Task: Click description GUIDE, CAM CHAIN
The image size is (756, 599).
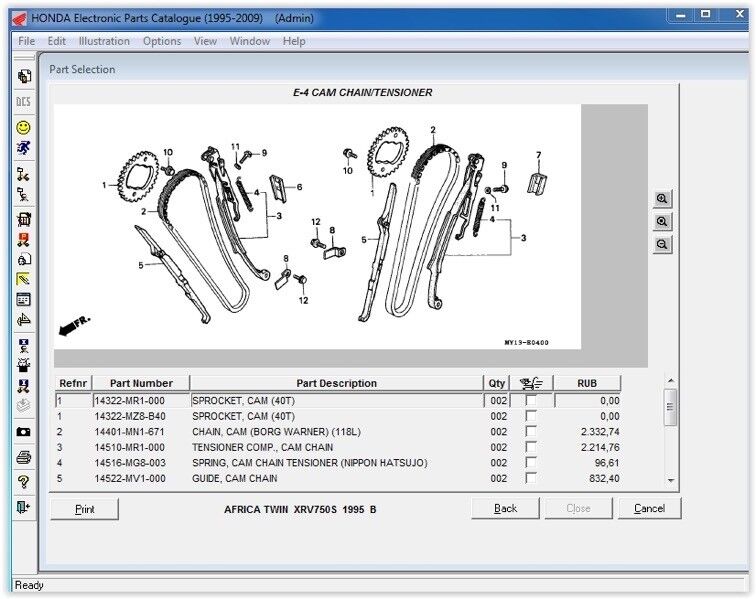Action: [235, 478]
